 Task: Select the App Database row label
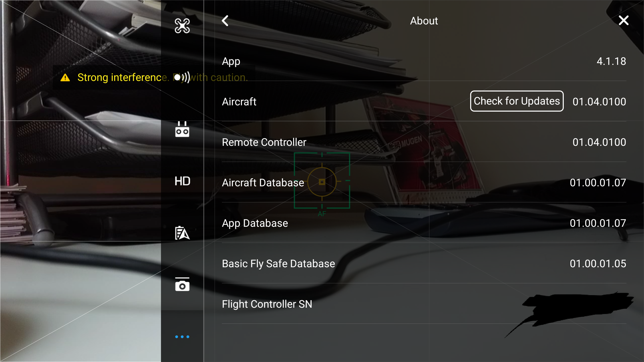pyautogui.click(x=255, y=223)
